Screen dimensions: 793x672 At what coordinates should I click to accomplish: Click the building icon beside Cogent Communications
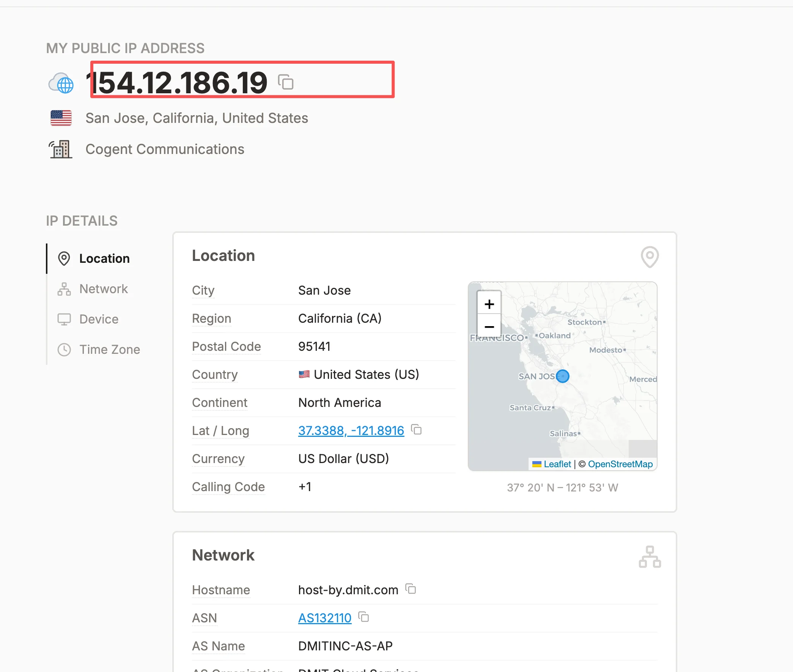click(60, 149)
